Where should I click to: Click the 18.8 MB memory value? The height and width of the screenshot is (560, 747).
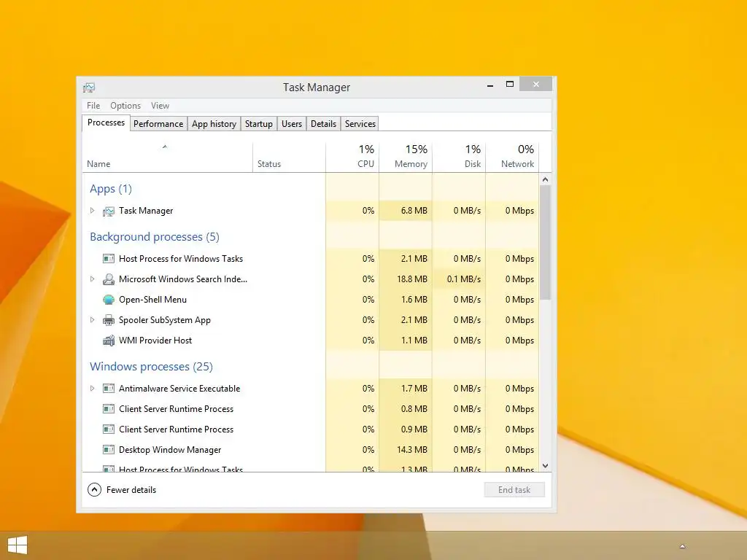click(x=412, y=279)
